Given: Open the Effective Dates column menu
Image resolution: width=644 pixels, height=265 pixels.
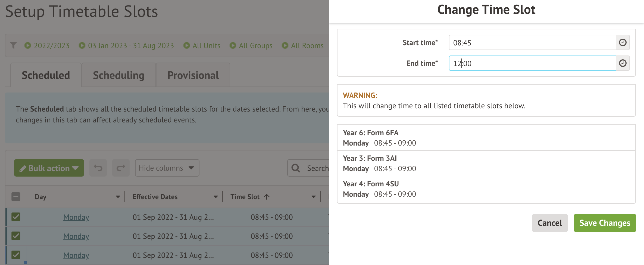Looking at the screenshot, I should (x=216, y=197).
